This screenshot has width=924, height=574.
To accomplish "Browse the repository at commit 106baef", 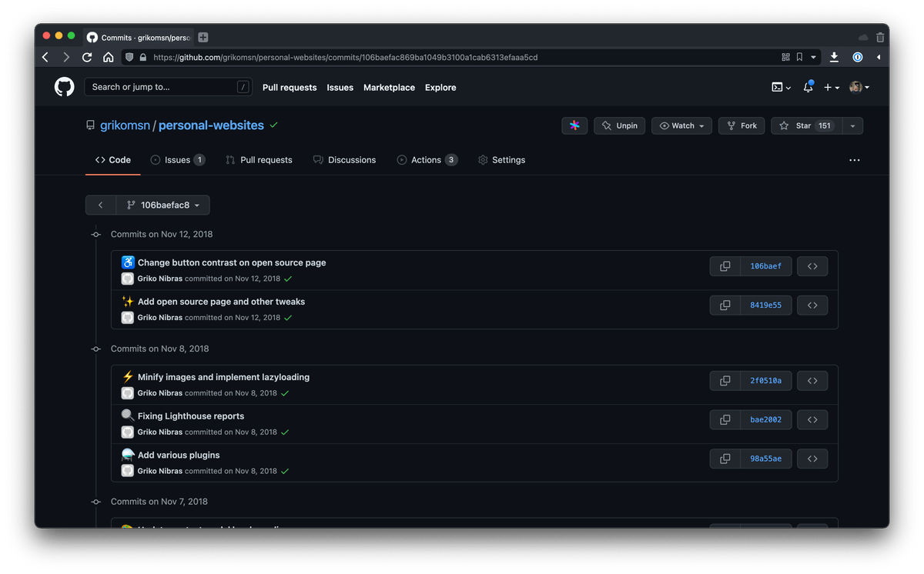I will pyautogui.click(x=812, y=266).
